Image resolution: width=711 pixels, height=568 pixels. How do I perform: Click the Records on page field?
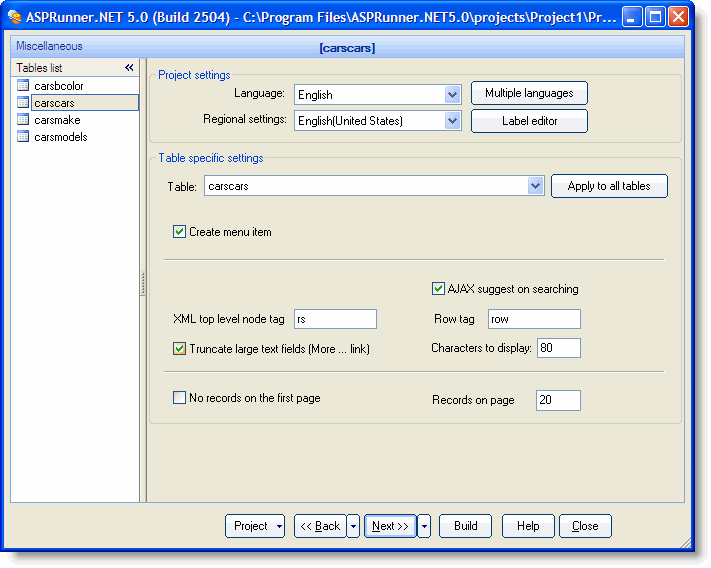558,400
